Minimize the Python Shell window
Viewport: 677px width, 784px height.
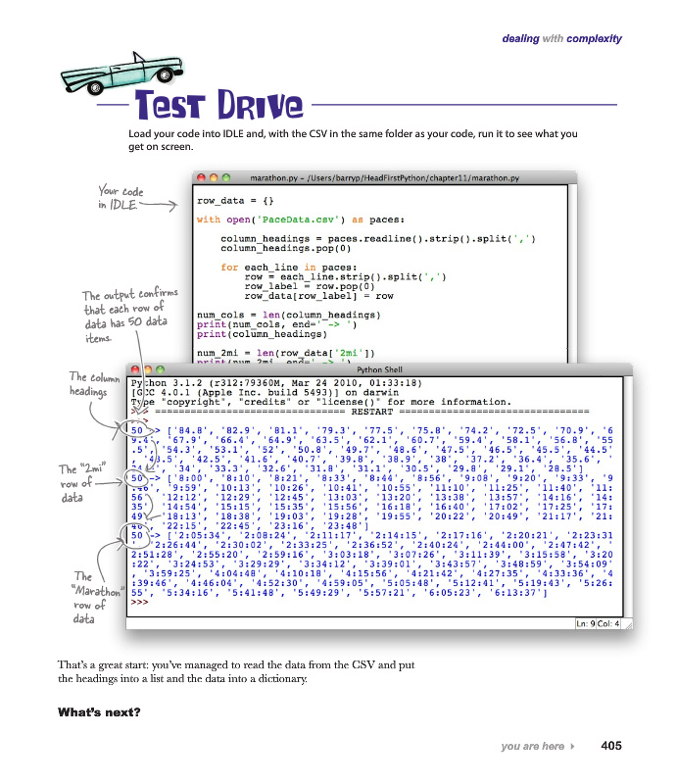tap(147, 369)
